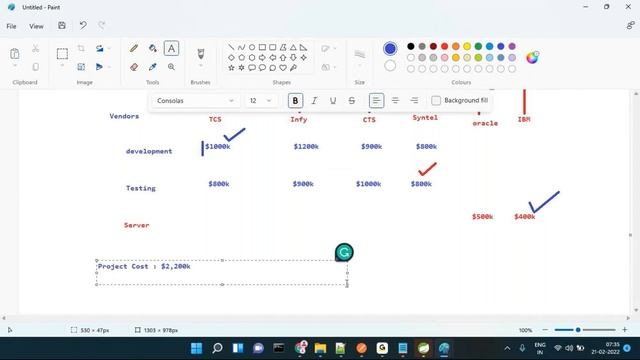Viewport: 640px width, 360px height.
Task: Click the zoom slider handle
Action: (x=578, y=330)
